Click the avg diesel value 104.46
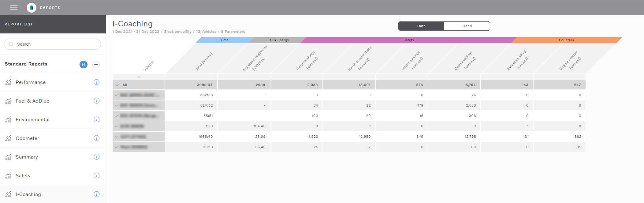The image size is (644, 203). [259, 126]
